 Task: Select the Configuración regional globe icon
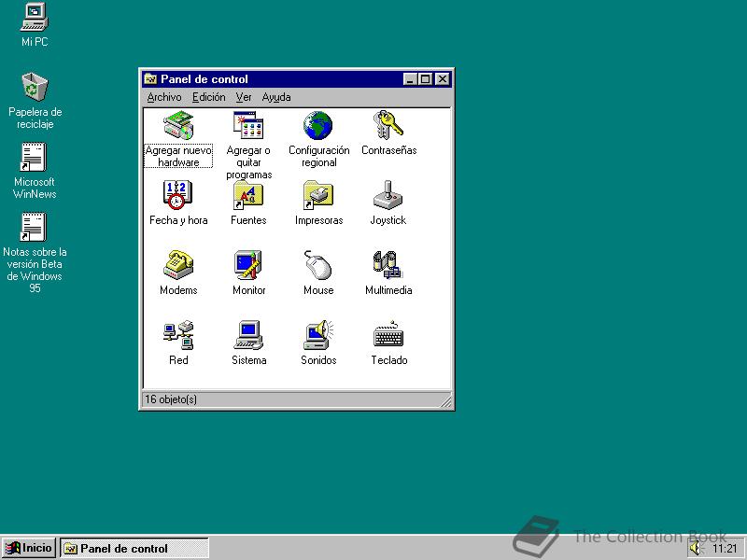(x=317, y=125)
